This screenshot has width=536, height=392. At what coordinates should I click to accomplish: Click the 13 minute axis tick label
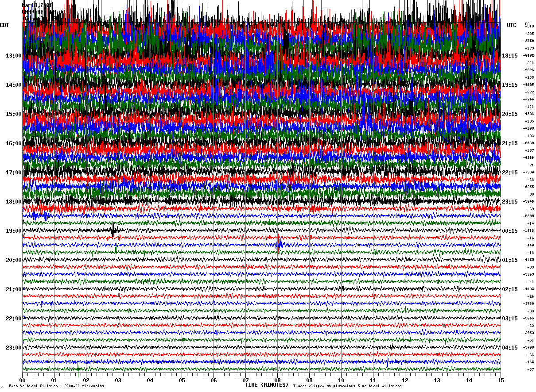[437, 380]
